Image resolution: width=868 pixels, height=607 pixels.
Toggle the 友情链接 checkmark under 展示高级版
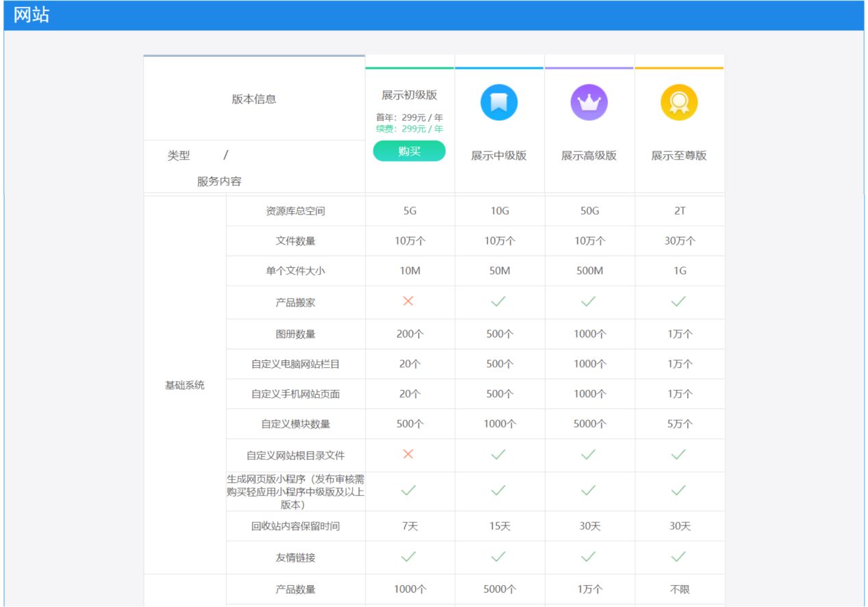coord(589,557)
